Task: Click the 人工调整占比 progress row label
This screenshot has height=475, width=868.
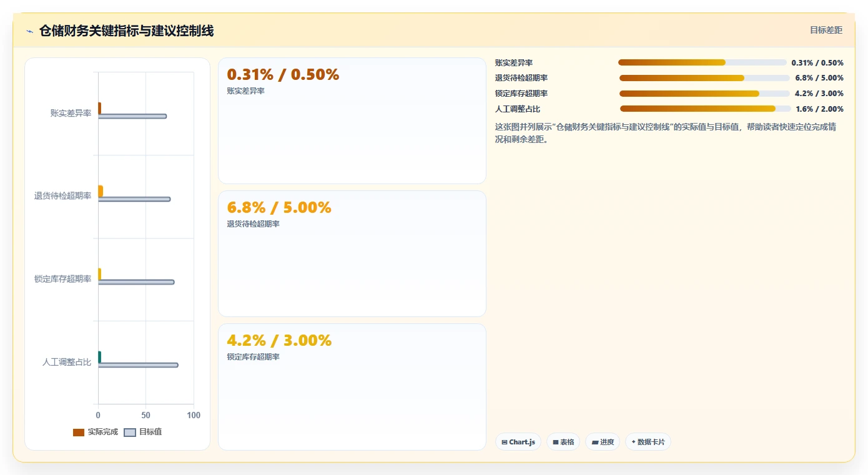Action: (x=518, y=109)
